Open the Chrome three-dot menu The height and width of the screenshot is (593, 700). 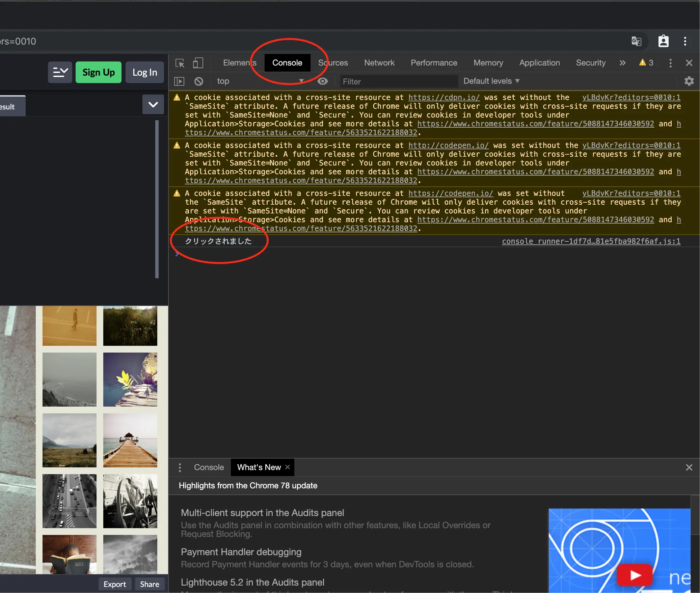(x=685, y=42)
